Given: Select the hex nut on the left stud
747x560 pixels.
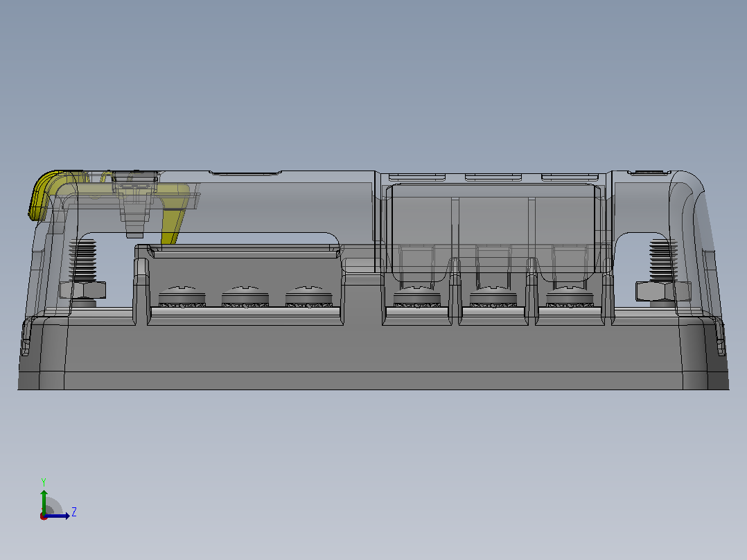Looking at the screenshot, I should tap(82, 290).
